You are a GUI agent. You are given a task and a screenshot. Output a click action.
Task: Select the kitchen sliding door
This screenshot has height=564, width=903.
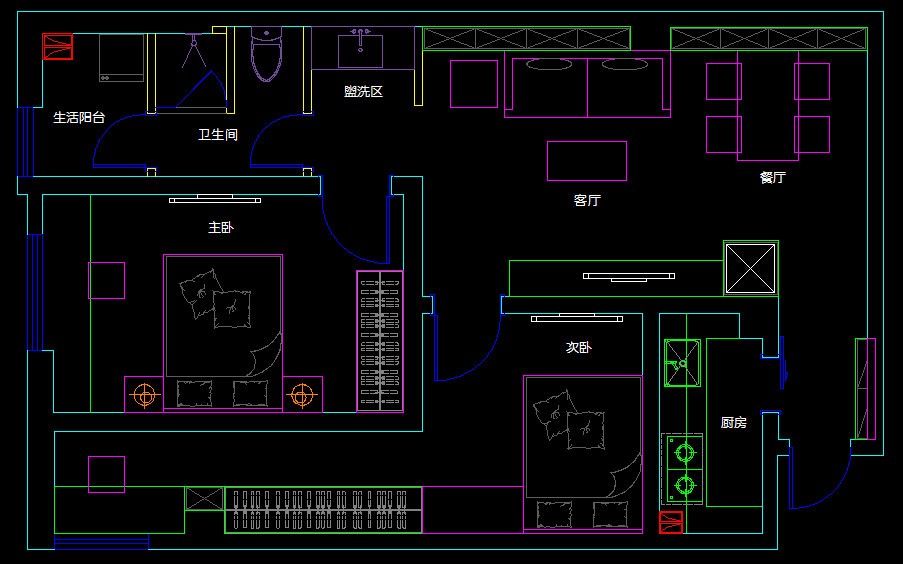pyautogui.click(x=782, y=362)
